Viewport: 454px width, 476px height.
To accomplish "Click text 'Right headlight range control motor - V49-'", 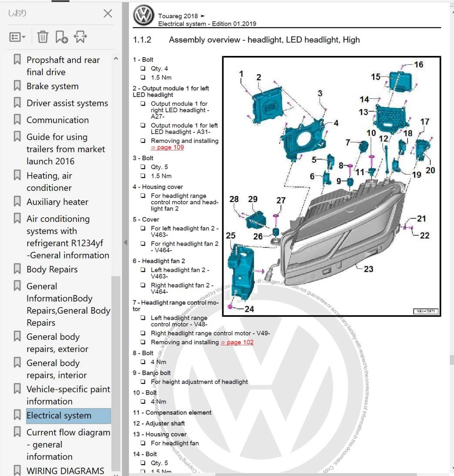I will click(210, 333).
